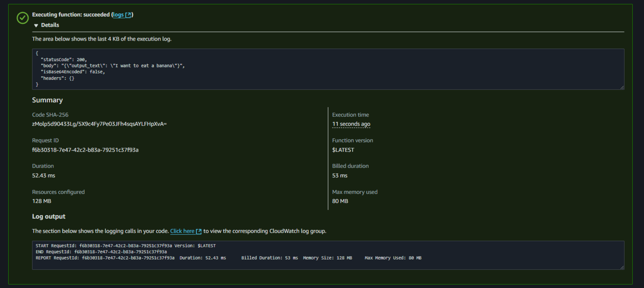Grab the resize handle of result box
Viewport: 644px width, 288px height.
pos(622,87)
